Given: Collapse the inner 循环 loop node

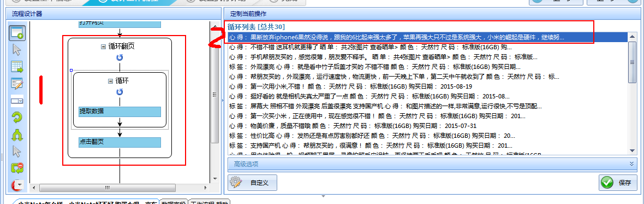Looking at the screenshot, I should (110, 81).
